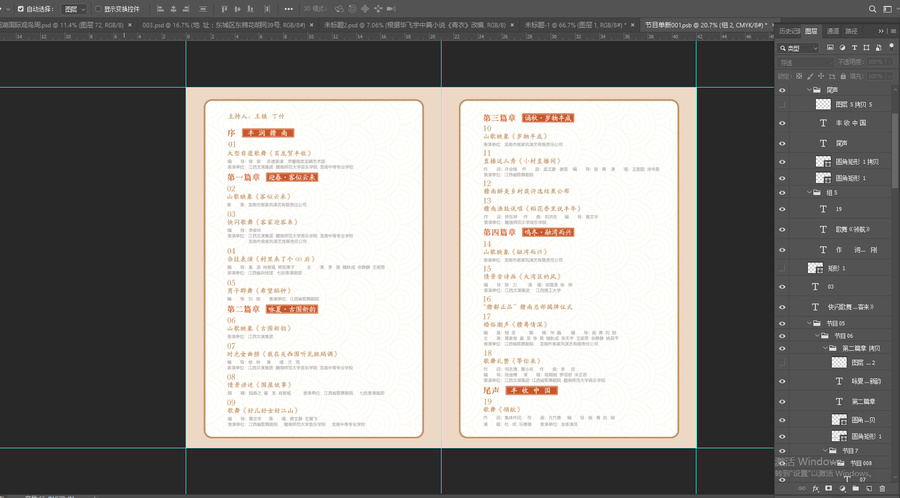Click lock image pixels brush icon

(x=810, y=76)
